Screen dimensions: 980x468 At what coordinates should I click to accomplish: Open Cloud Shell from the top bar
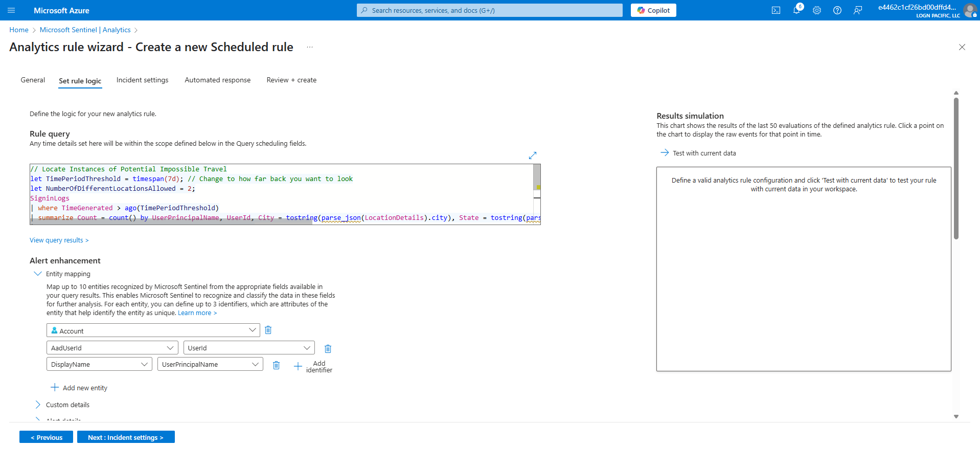pos(776,10)
